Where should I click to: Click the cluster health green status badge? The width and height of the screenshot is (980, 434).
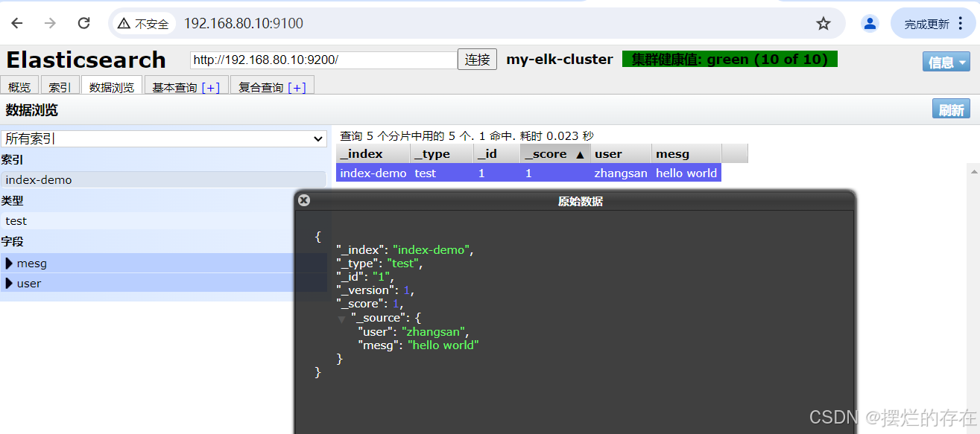click(730, 59)
